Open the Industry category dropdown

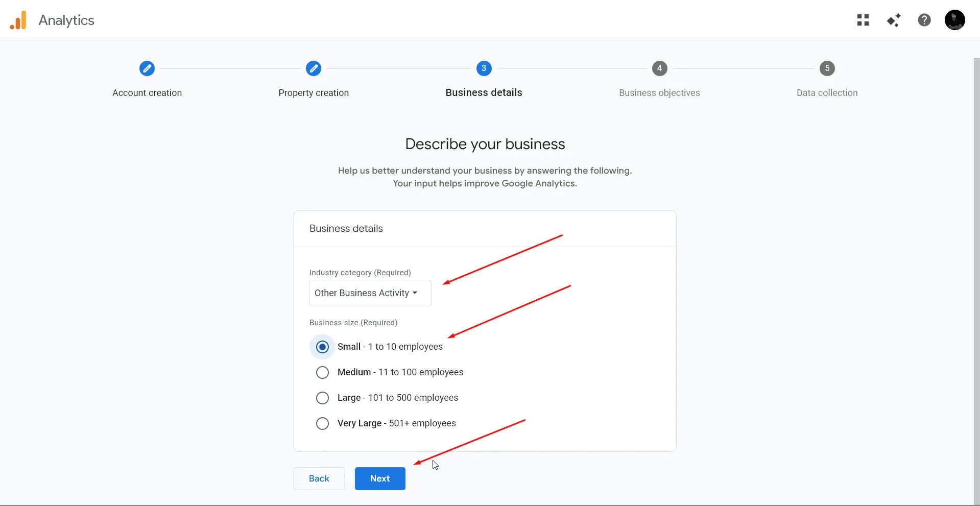click(370, 293)
